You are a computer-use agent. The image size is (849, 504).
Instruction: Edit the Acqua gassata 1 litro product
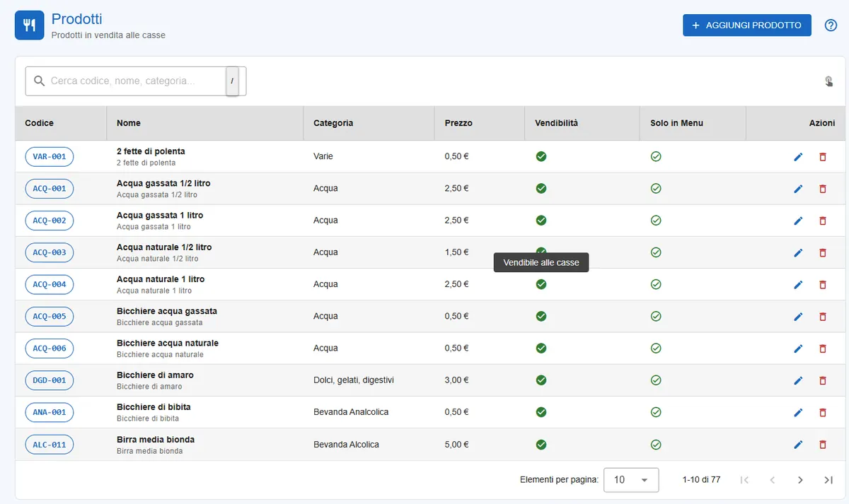798,221
